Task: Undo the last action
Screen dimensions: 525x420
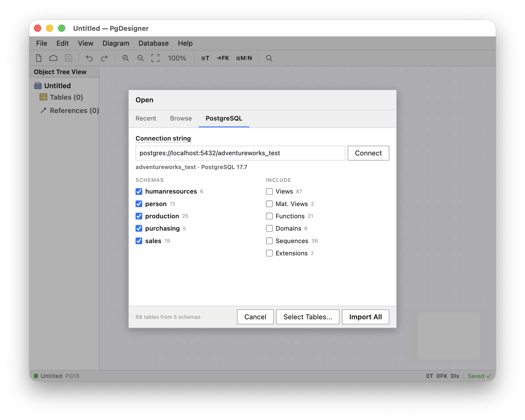Action: pos(89,58)
